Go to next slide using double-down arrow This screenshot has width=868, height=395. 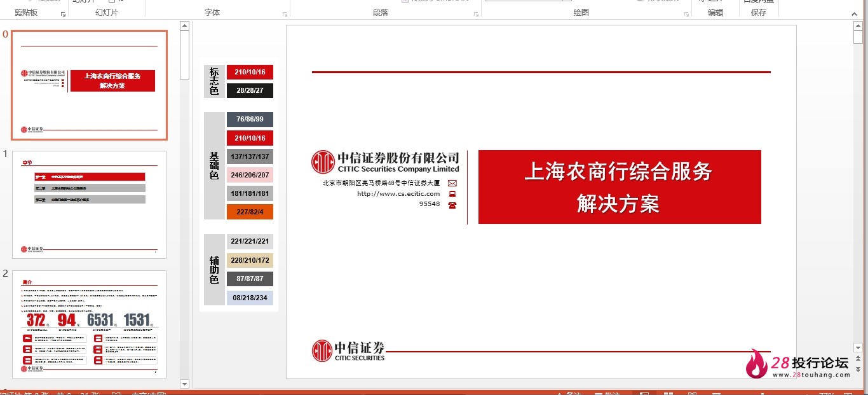tap(858, 371)
